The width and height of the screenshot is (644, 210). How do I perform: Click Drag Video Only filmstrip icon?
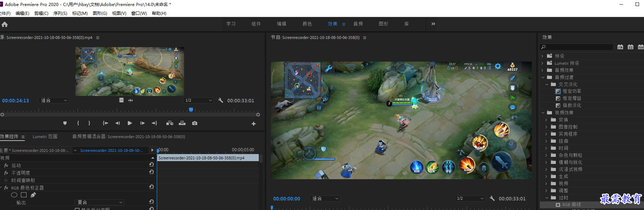(121, 100)
